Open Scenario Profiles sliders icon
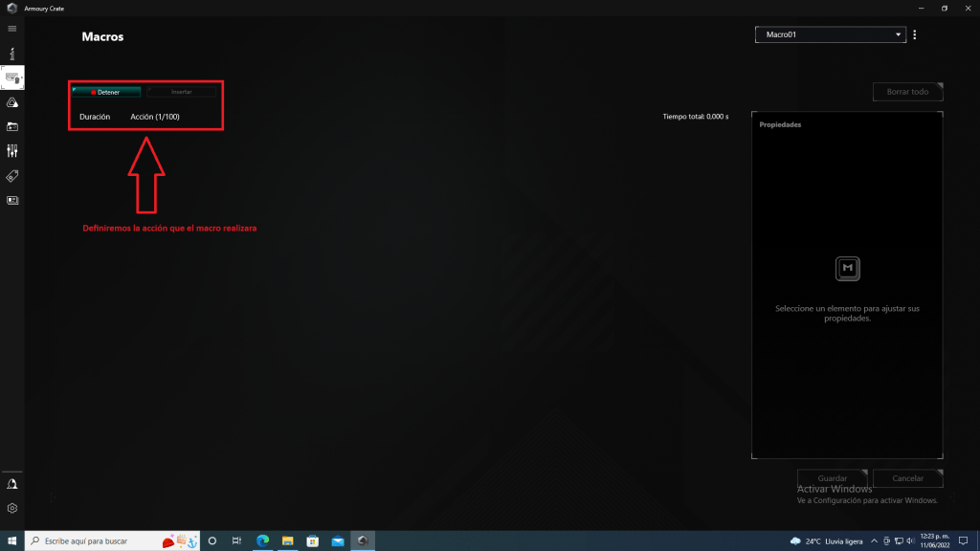The image size is (980, 551). click(12, 151)
